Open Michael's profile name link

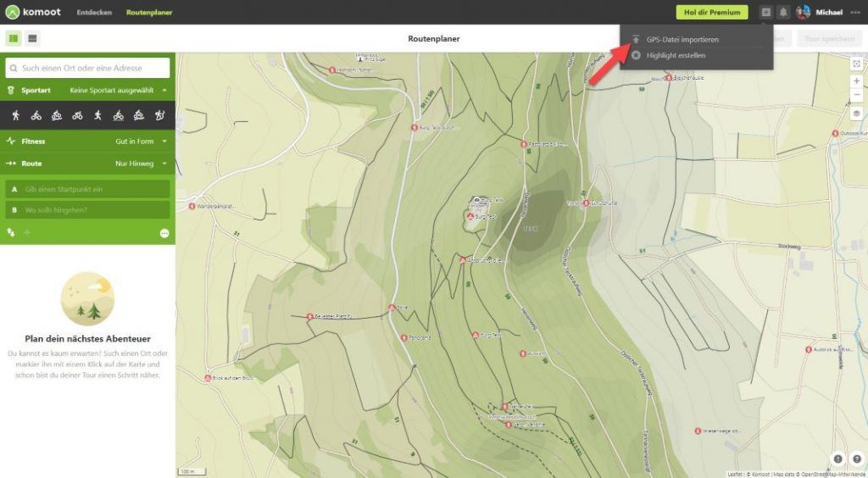(x=829, y=12)
